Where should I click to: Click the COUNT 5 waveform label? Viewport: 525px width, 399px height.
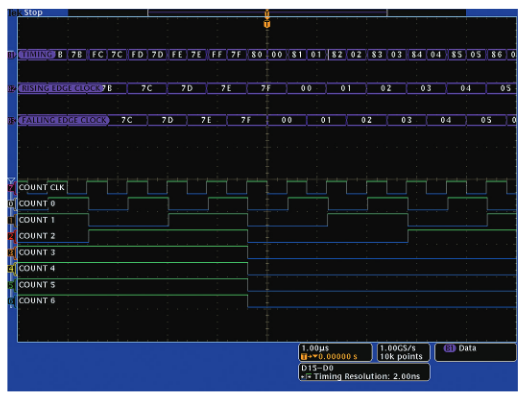37,285
